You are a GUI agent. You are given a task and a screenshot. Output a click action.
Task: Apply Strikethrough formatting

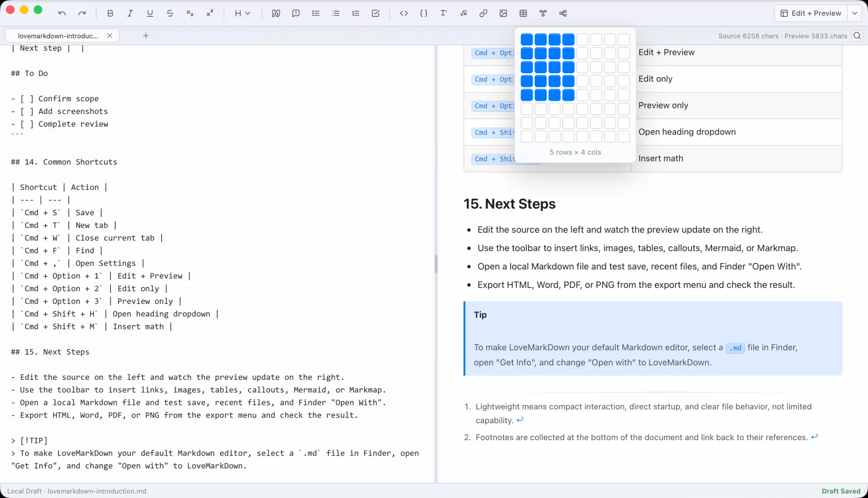click(170, 13)
